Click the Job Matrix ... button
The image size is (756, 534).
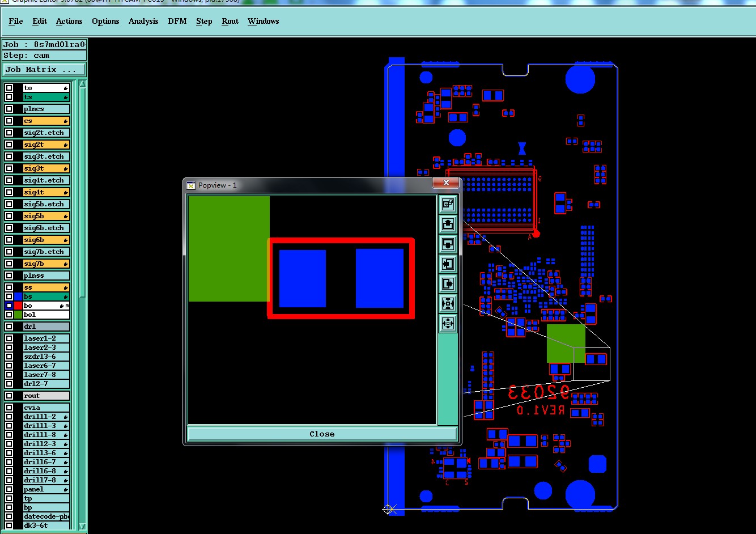point(44,69)
